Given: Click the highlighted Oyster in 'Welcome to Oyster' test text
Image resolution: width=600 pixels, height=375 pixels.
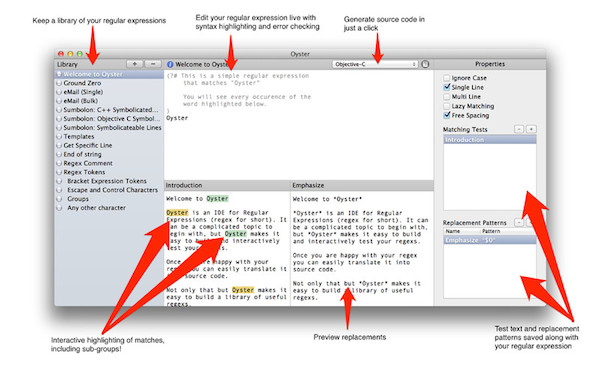Looking at the screenshot, I should 217,199.
